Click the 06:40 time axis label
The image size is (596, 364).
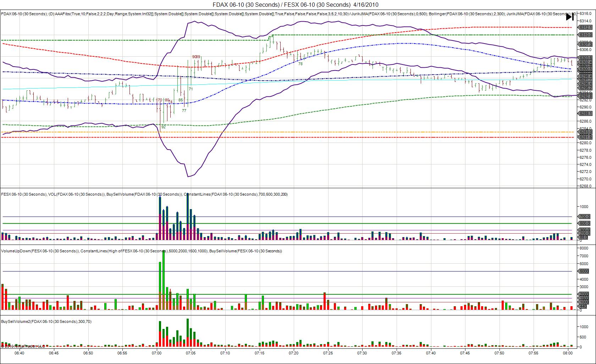[x=19, y=353]
